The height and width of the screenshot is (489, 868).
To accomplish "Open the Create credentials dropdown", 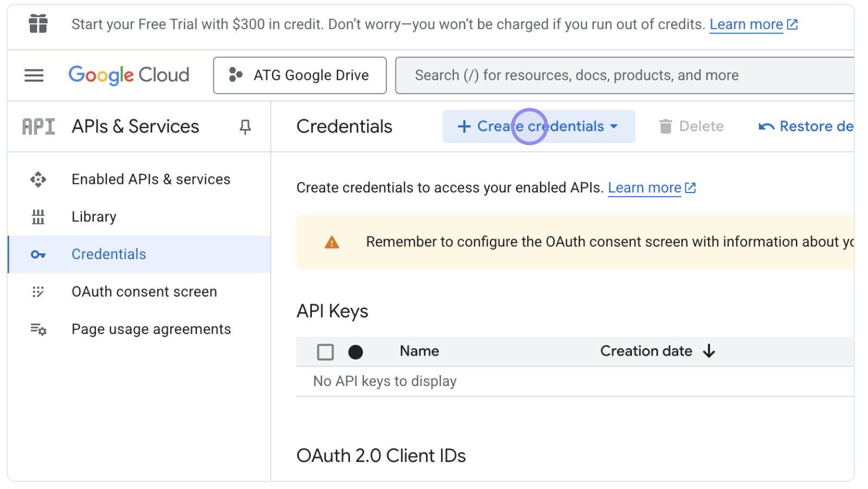I will point(538,126).
